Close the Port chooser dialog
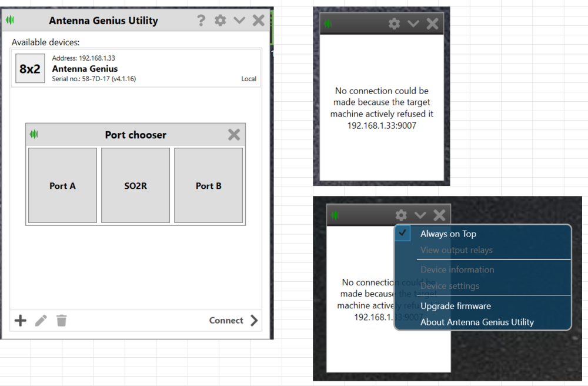The image size is (588, 386). (x=234, y=134)
